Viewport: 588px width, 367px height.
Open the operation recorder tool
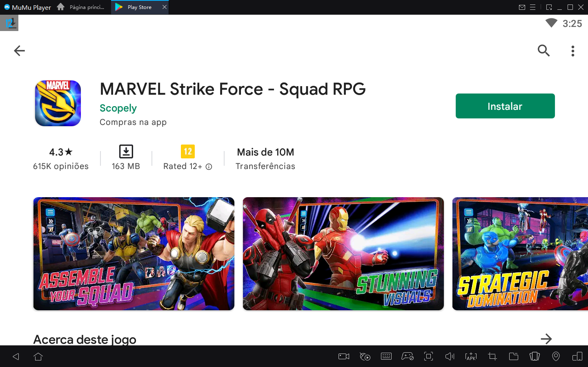click(x=365, y=356)
